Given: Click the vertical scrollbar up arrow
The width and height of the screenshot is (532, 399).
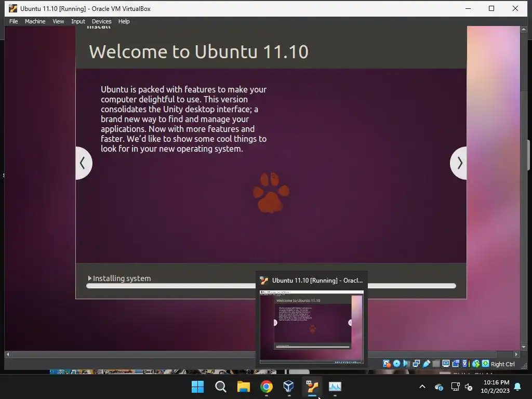Looking at the screenshot, I should (524, 30).
